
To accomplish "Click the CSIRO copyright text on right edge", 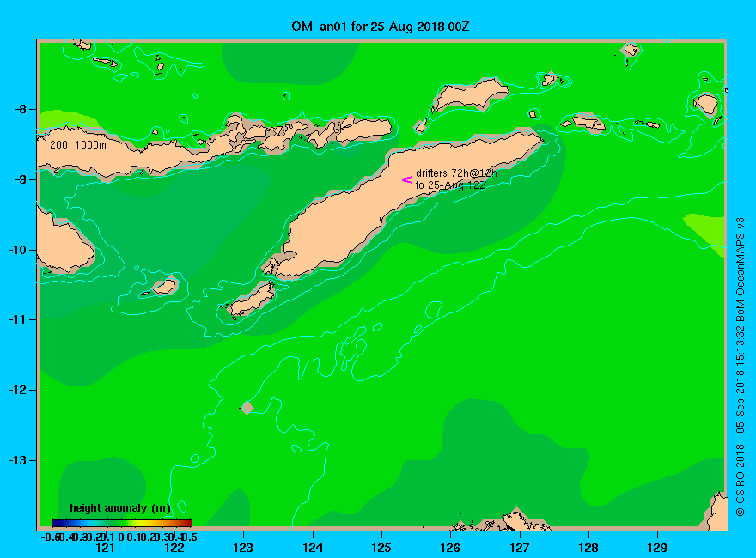I will click(x=740, y=367).
